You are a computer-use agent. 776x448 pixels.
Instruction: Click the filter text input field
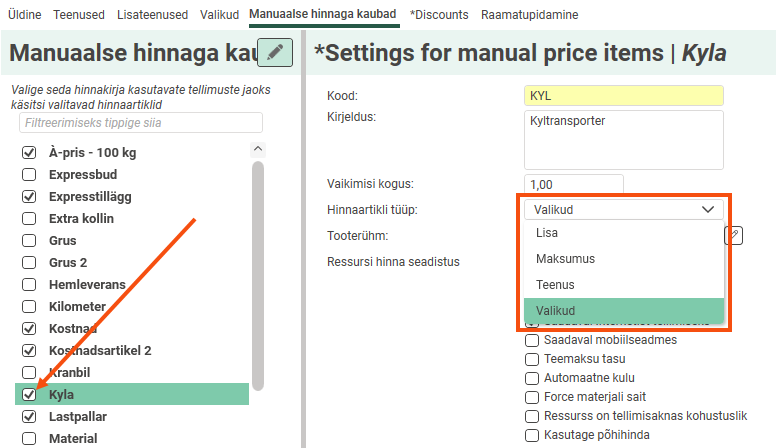pos(140,123)
